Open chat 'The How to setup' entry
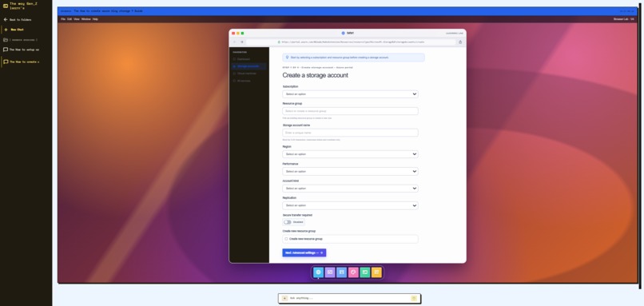Screen dimensions: 644x306 22,50
